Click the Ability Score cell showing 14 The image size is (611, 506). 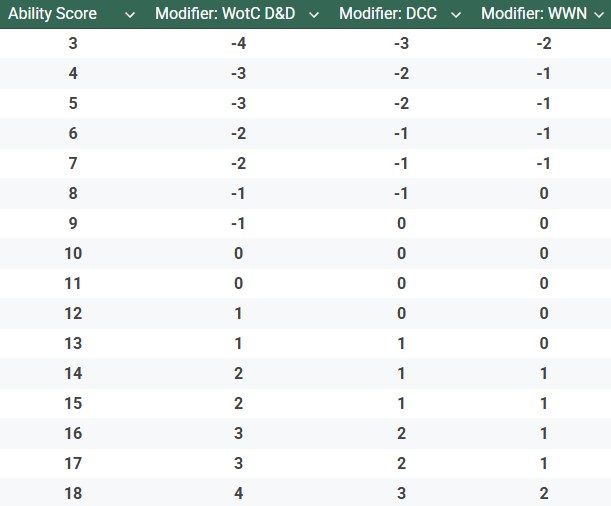point(73,373)
